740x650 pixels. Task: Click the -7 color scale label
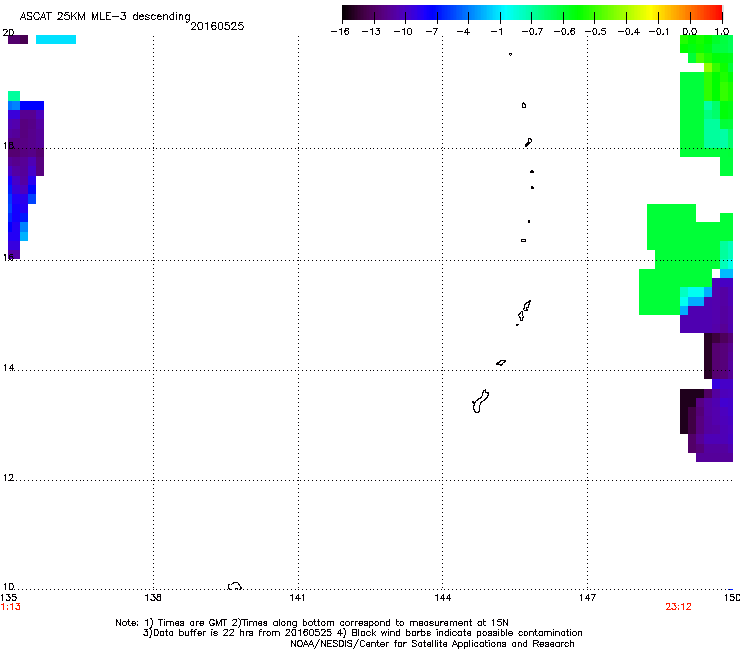432,32
